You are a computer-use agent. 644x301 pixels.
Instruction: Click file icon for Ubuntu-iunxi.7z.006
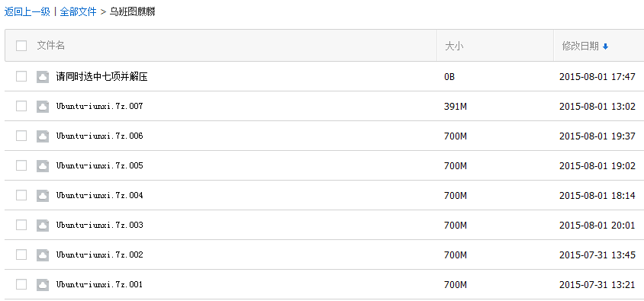(x=43, y=136)
